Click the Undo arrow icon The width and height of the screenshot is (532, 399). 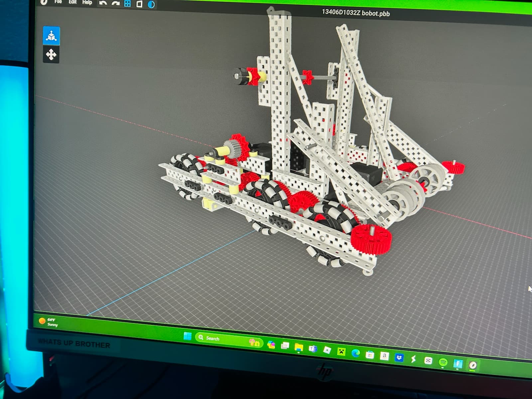(103, 3)
